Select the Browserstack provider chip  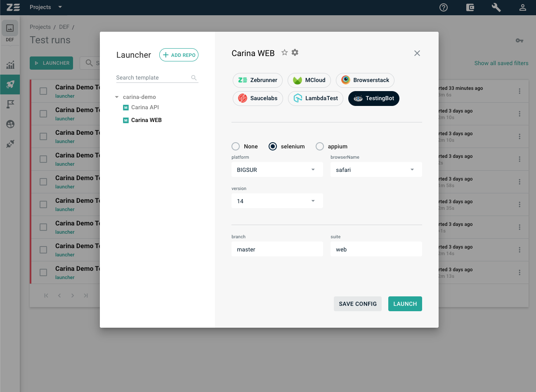coord(365,80)
